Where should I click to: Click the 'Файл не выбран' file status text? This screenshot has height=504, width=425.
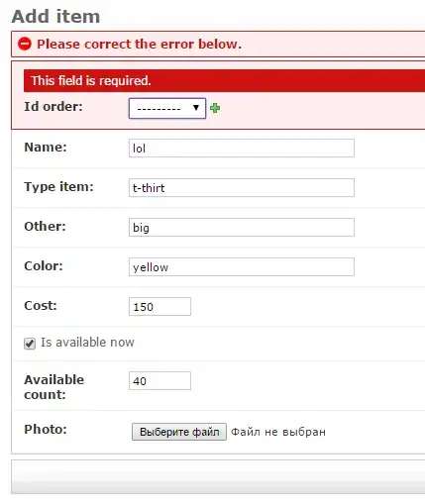278,432
